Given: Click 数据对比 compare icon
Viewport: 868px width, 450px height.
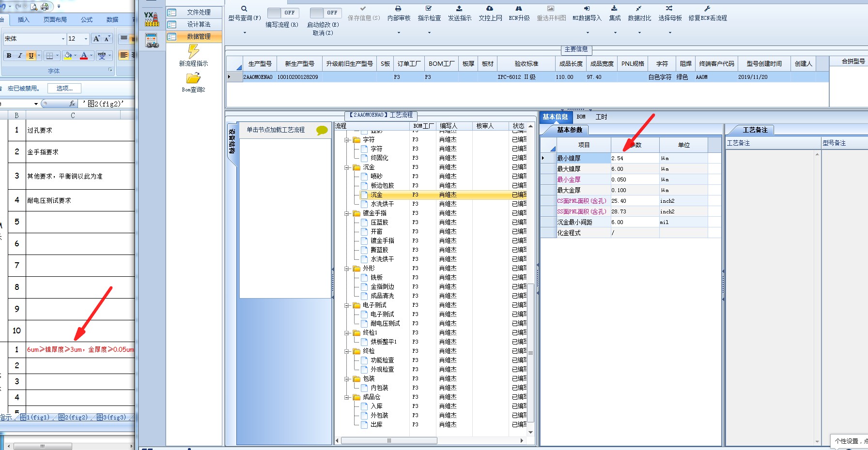Looking at the screenshot, I should pyautogui.click(x=639, y=9).
